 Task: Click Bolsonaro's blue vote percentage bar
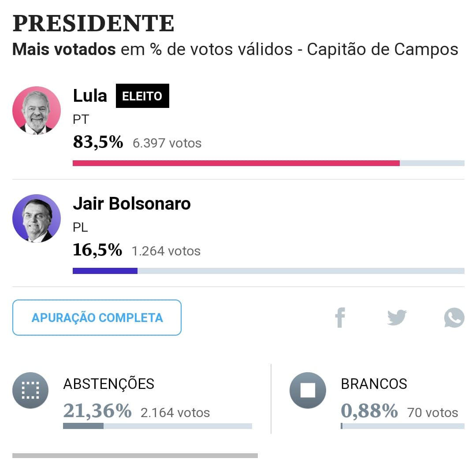[x=105, y=271]
